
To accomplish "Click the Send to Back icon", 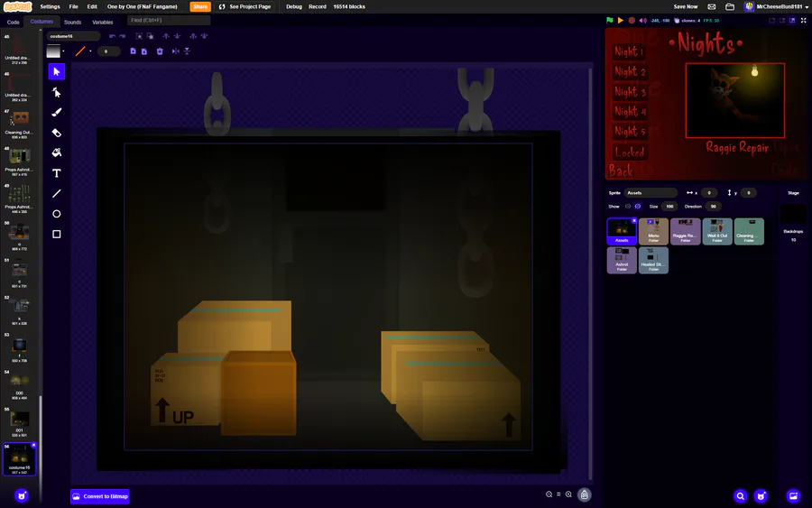I will (204, 36).
